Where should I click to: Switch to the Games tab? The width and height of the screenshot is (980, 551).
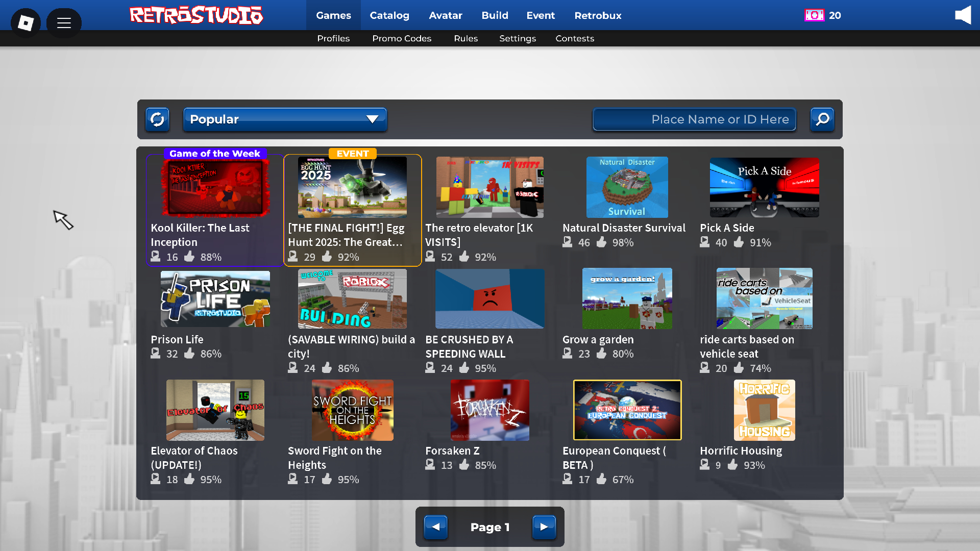click(x=333, y=15)
